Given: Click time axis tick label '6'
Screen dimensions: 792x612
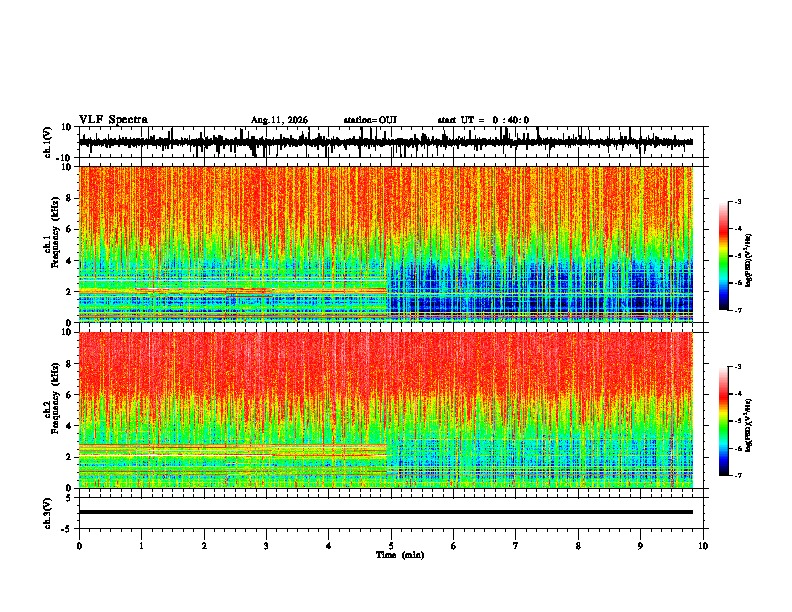Looking at the screenshot, I should (x=454, y=546).
